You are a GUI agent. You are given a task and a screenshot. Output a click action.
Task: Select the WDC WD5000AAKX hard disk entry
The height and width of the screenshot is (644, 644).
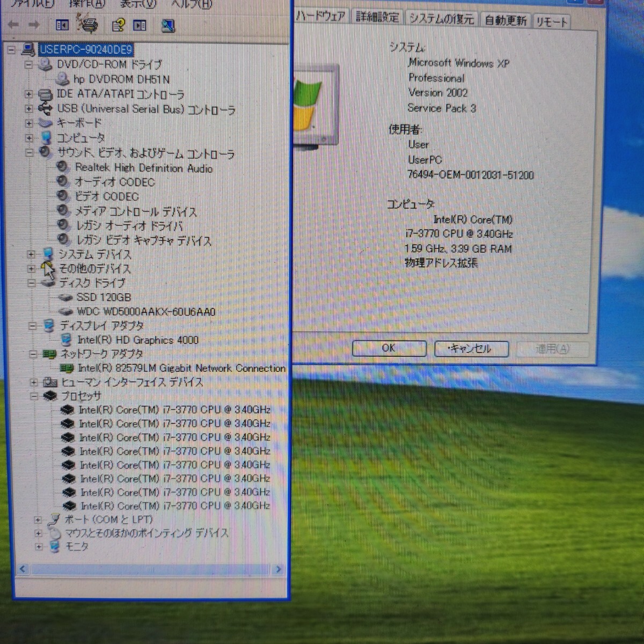click(x=146, y=311)
